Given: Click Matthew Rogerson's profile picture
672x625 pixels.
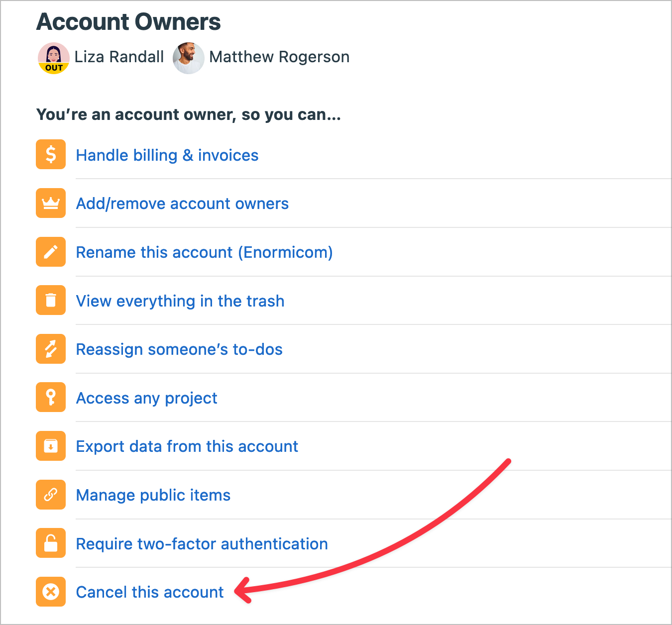Looking at the screenshot, I should click(x=188, y=57).
